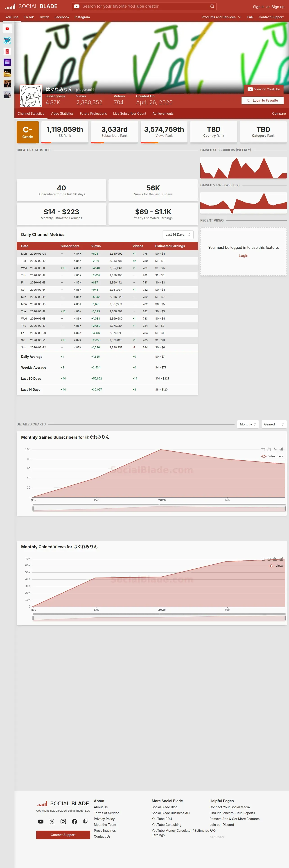Click the search magnifier icon
Viewport: 289px width, 868px height.
[x=212, y=6]
